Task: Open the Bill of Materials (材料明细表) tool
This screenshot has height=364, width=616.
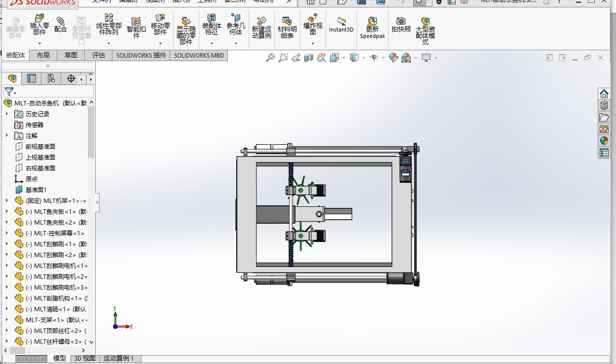Action: [x=287, y=28]
